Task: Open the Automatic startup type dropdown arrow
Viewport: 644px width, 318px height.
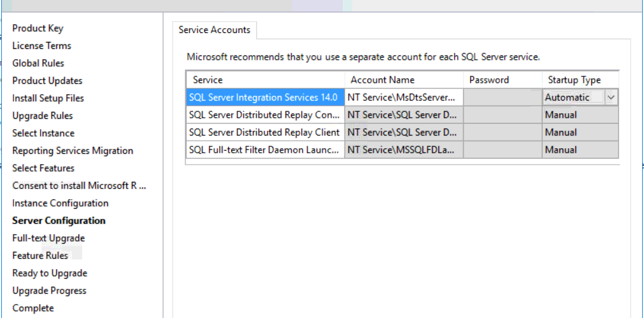Action: click(611, 97)
